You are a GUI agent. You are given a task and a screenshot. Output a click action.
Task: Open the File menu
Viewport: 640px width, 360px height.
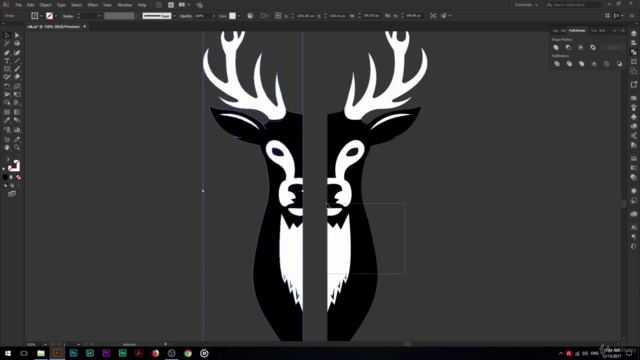pos(18,5)
